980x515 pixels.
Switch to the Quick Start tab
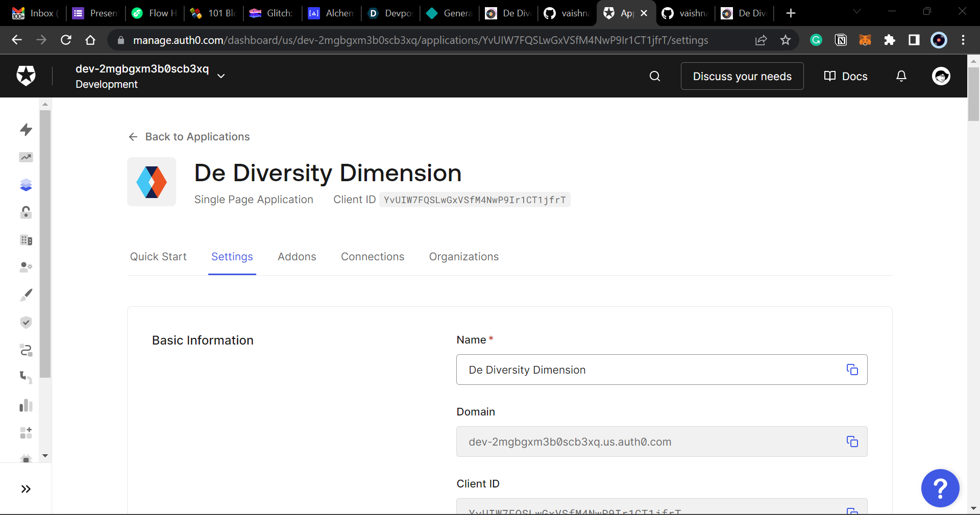(x=158, y=257)
